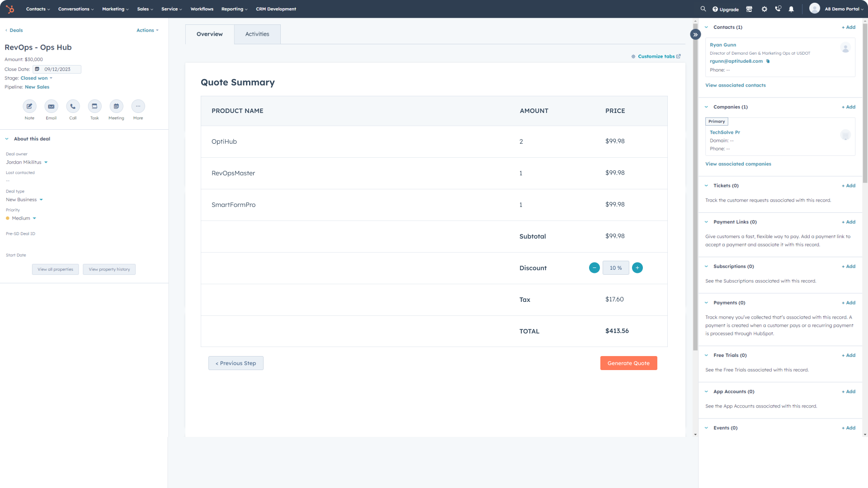Click the Customize tabs gear icon

pos(633,56)
